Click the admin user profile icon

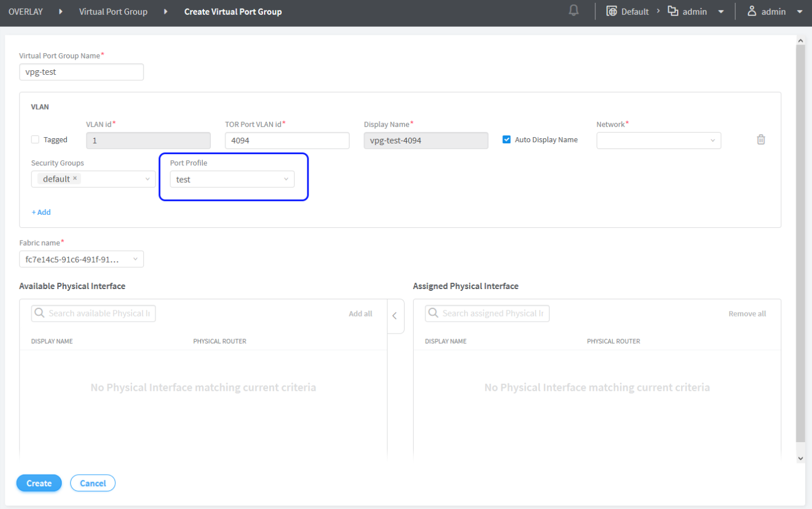[x=752, y=11]
